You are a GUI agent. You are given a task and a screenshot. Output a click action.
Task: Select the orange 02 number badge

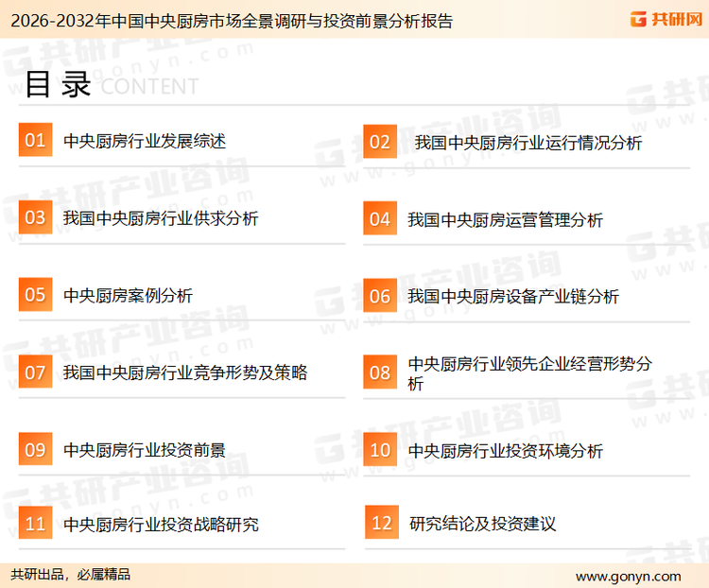[x=380, y=142]
